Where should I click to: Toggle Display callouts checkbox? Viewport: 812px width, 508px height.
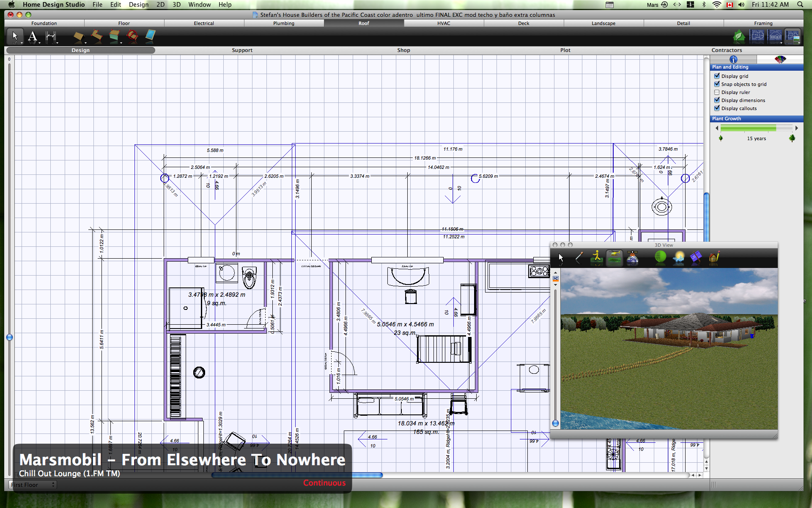[717, 108]
